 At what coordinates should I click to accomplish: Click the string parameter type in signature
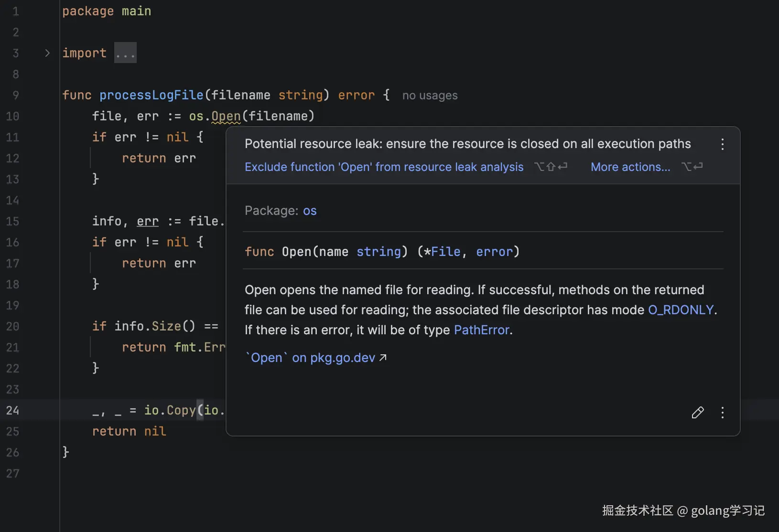pos(379,252)
